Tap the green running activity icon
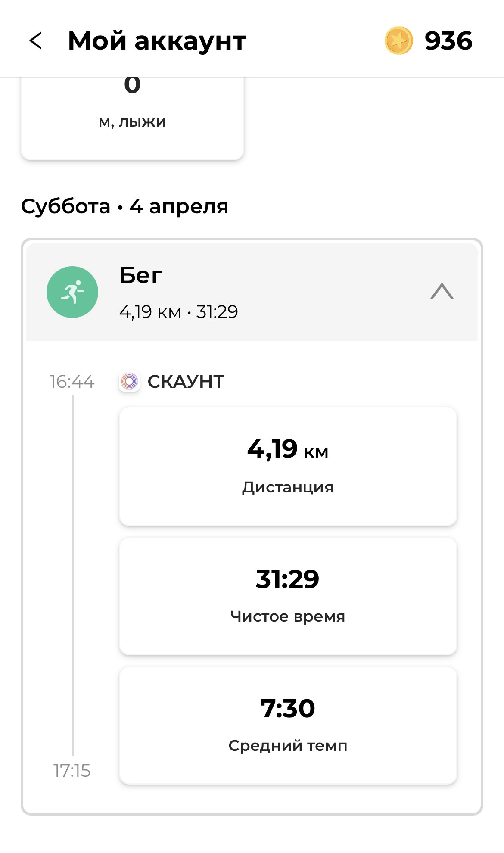 (72, 292)
